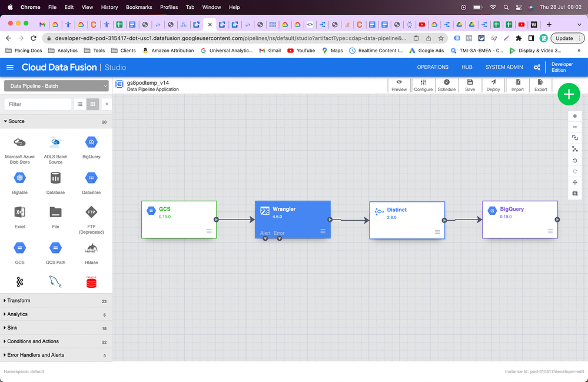Open the BigQuery sink node
Screen dimensions: 588x382
pos(520,220)
